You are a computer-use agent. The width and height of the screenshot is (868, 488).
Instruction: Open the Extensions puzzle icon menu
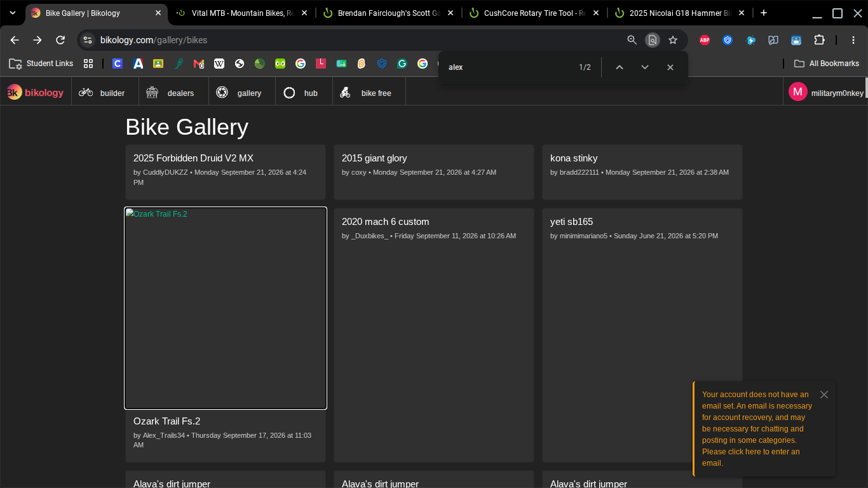pyautogui.click(x=819, y=40)
